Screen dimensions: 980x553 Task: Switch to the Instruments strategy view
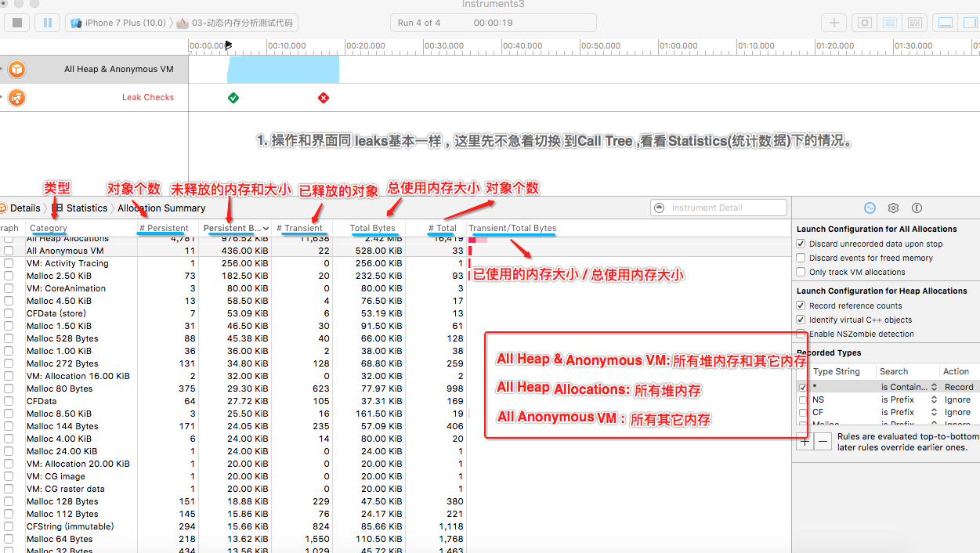click(889, 23)
